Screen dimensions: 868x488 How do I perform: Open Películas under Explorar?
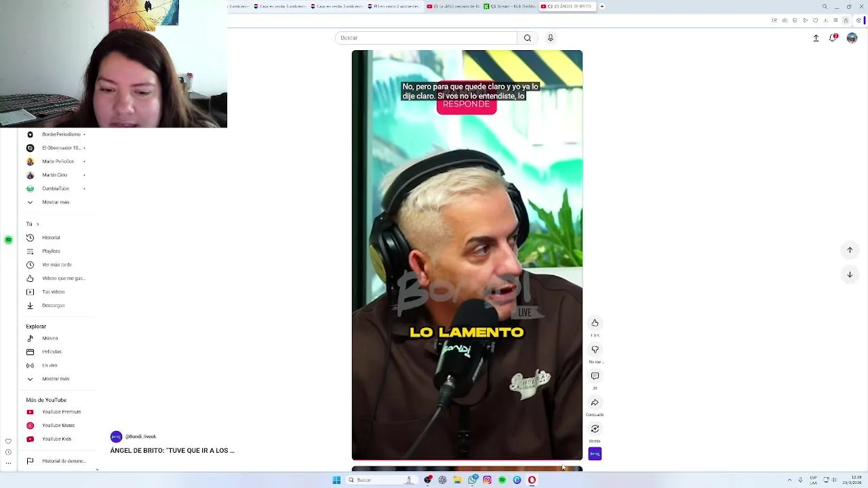pyautogui.click(x=57, y=352)
